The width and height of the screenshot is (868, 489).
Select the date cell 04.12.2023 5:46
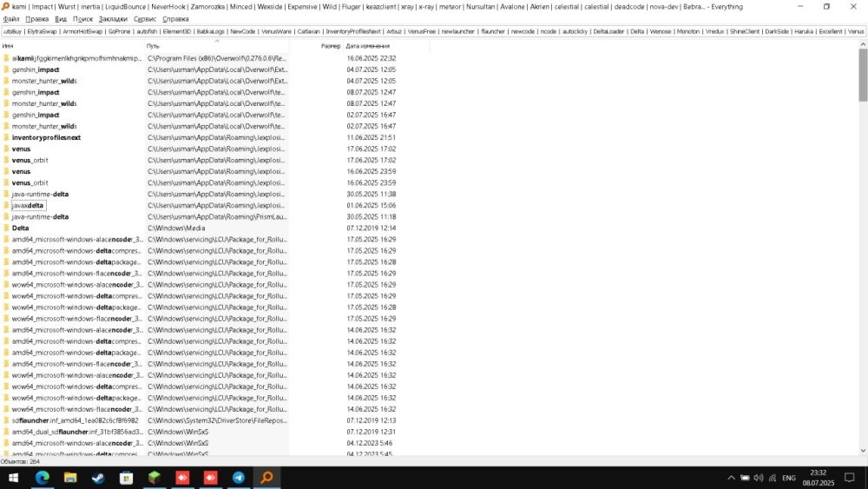pos(369,443)
